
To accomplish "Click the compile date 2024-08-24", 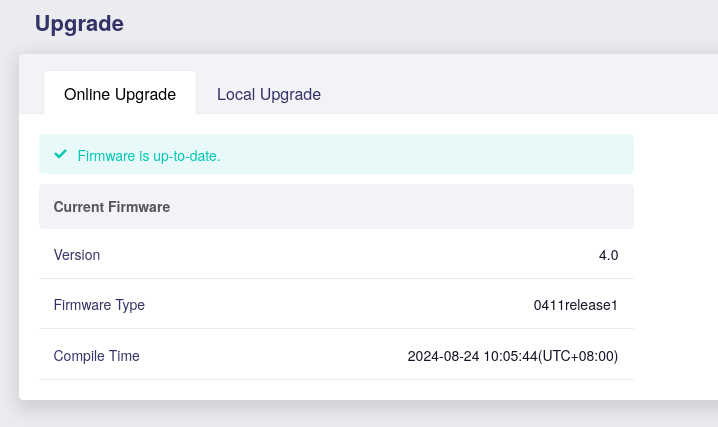I will click(444, 356).
